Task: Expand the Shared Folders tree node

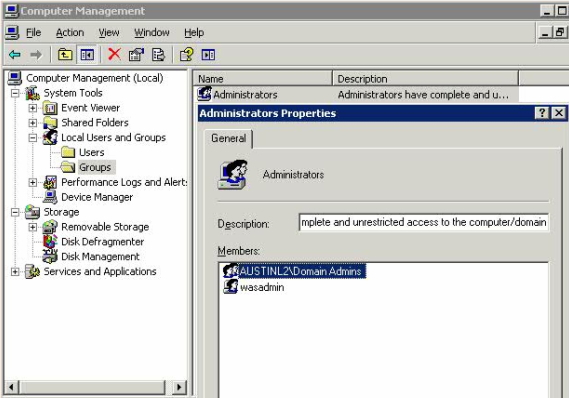Action: pos(33,123)
